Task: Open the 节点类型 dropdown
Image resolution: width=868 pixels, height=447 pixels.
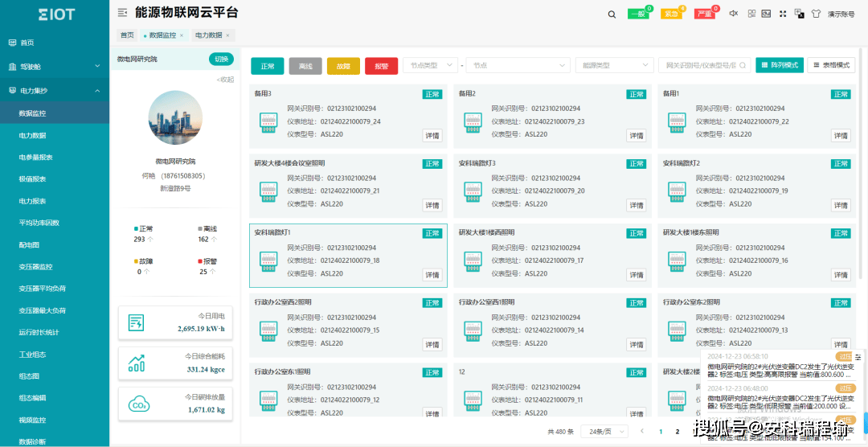Action: pyautogui.click(x=430, y=65)
